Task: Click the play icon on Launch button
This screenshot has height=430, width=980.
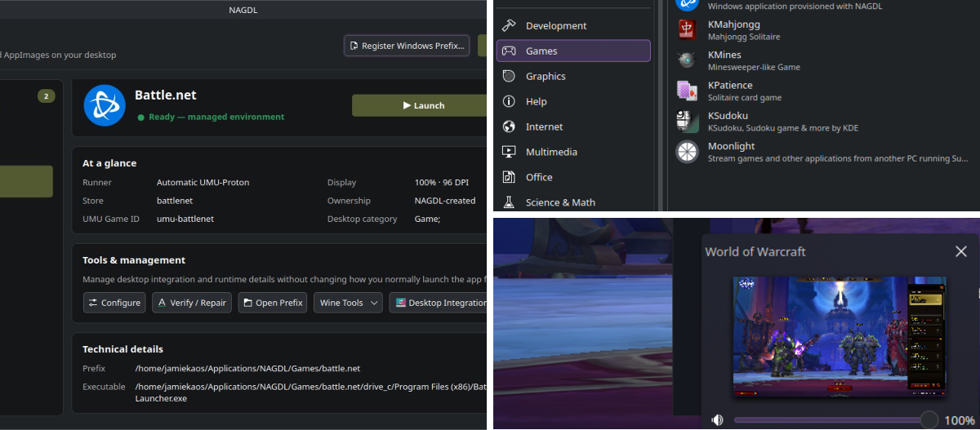Action: click(x=407, y=105)
